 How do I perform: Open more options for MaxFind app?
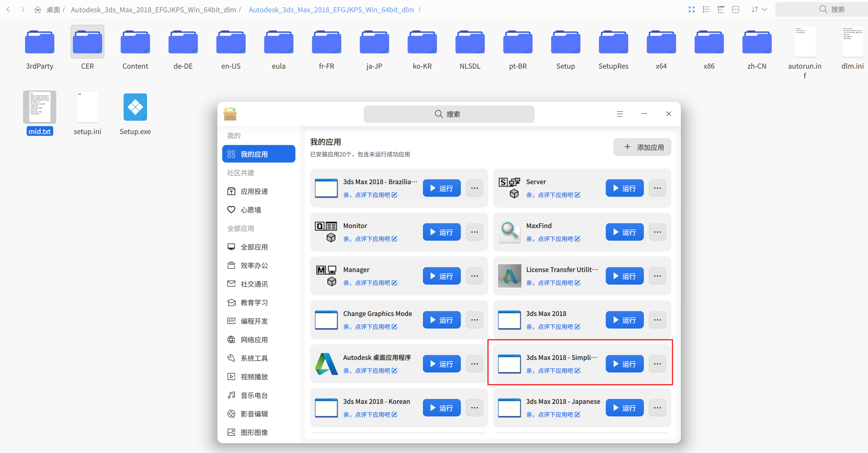pos(657,232)
